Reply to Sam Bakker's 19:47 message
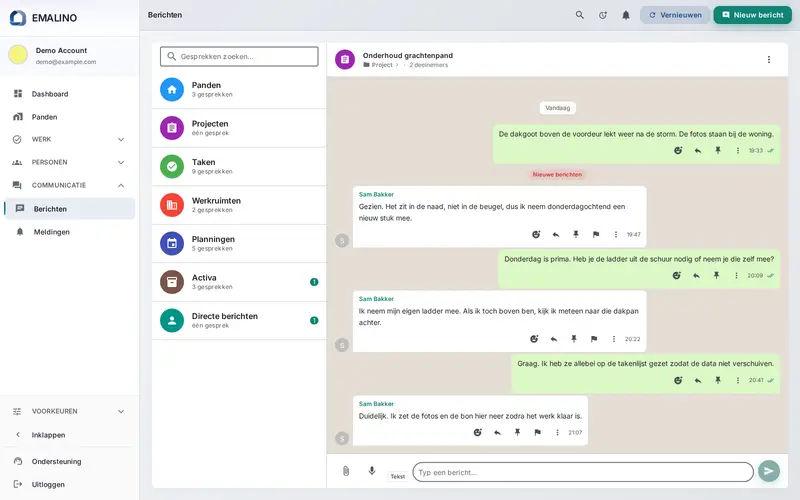 tap(556, 235)
